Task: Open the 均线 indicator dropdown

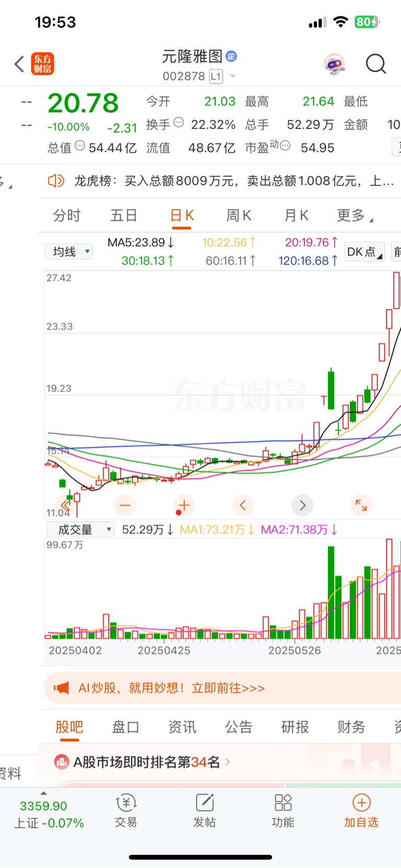Action: tap(68, 252)
